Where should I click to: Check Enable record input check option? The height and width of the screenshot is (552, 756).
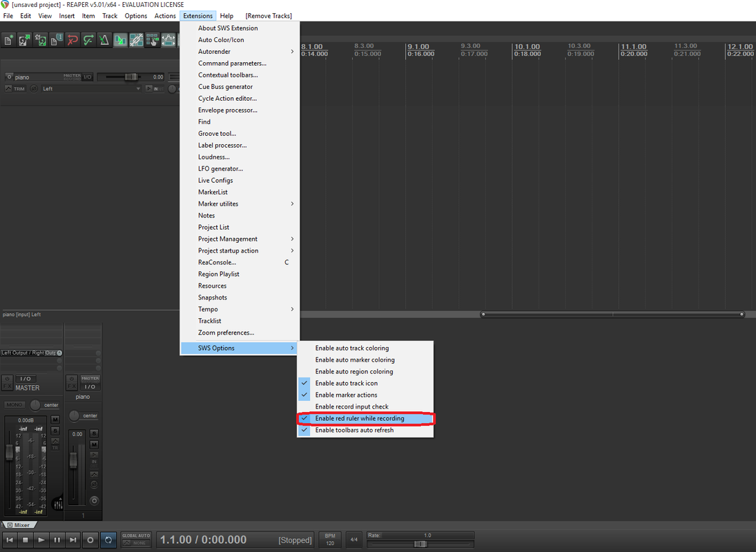365,407
